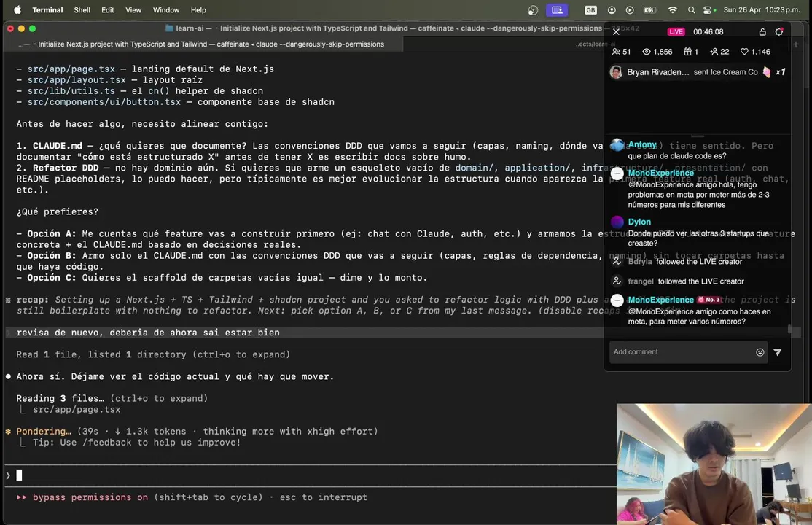This screenshot has height=525, width=812.
Task: Open battery status in menu bar
Action: point(650,10)
